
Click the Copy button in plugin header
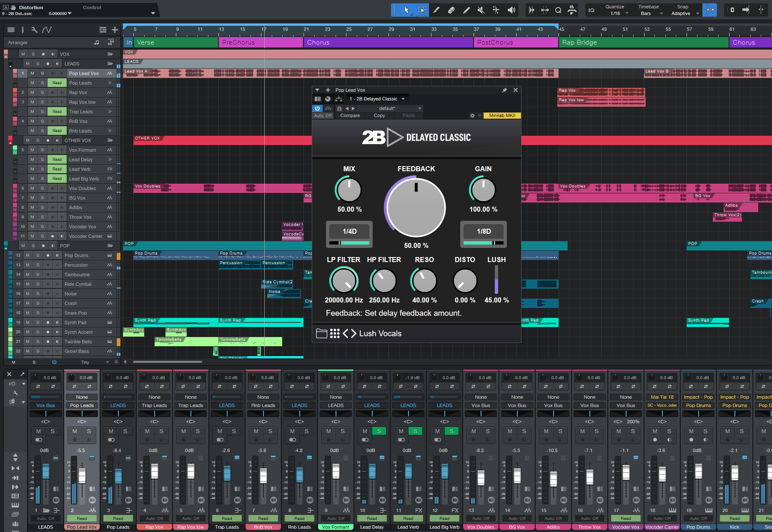(379, 115)
